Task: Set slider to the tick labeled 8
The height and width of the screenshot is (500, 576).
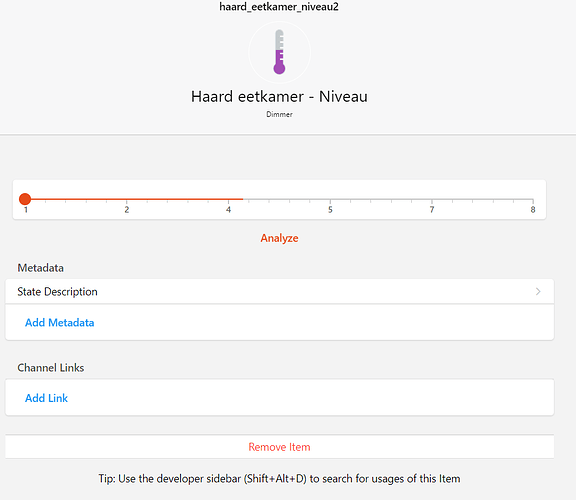Action: [533, 199]
